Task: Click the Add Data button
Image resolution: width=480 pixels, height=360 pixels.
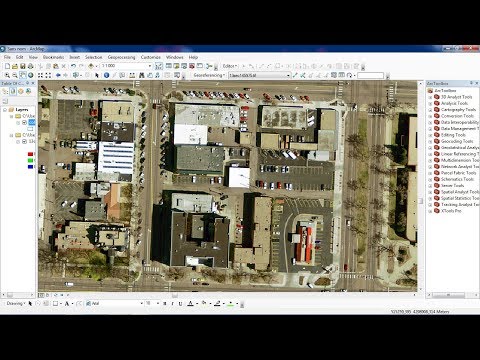Action: [x=91, y=66]
